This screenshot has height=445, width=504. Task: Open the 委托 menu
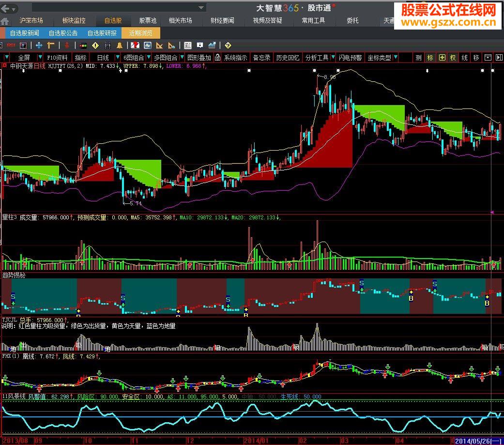pos(352,20)
